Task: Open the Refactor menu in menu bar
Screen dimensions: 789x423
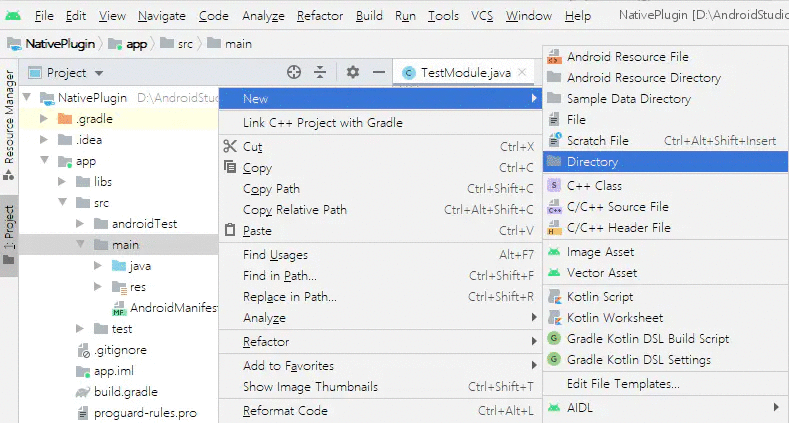Action: [319, 17]
